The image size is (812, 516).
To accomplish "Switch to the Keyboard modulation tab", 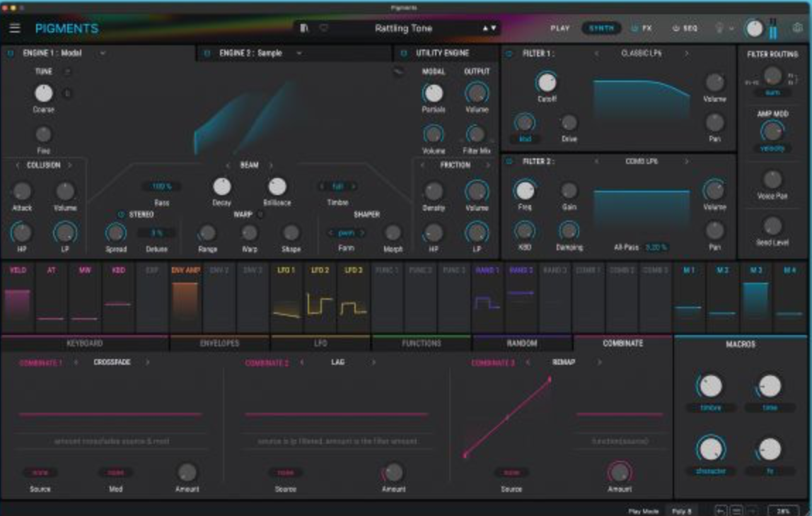I will coord(85,343).
